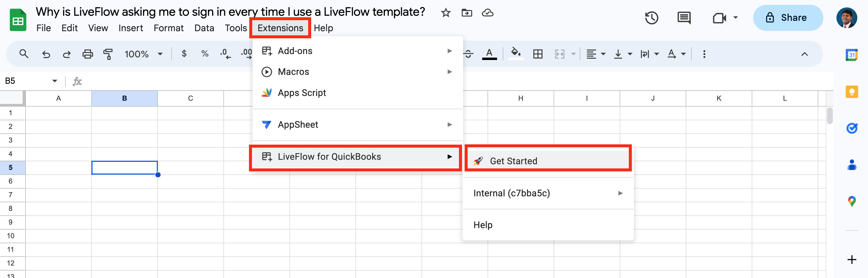The height and width of the screenshot is (278, 868).
Task: Pick a text color
Action: point(489,54)
